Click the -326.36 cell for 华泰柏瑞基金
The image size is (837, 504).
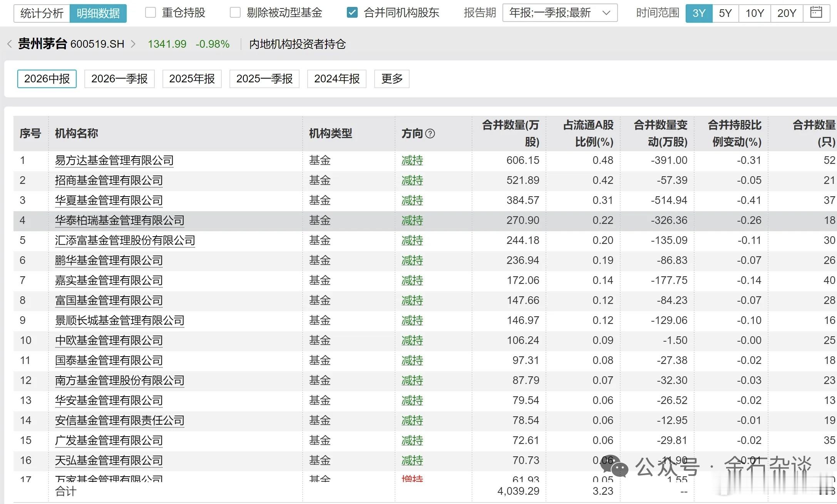click(669, 220)
